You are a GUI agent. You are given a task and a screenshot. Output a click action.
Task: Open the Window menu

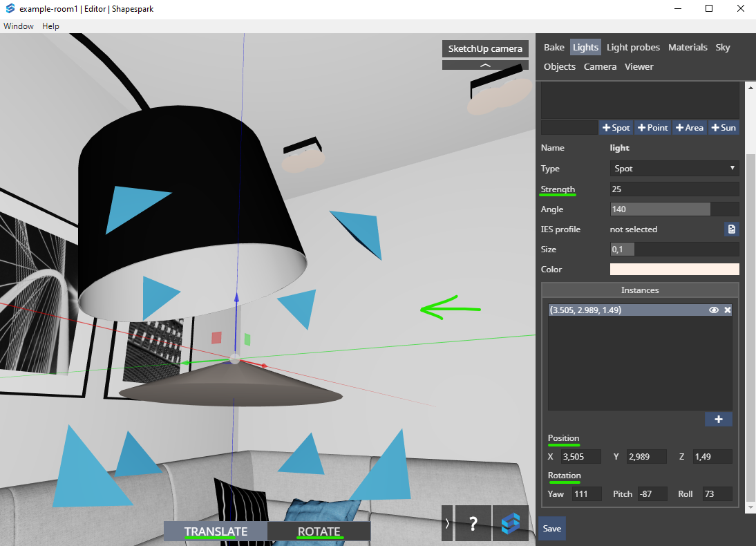17,26
